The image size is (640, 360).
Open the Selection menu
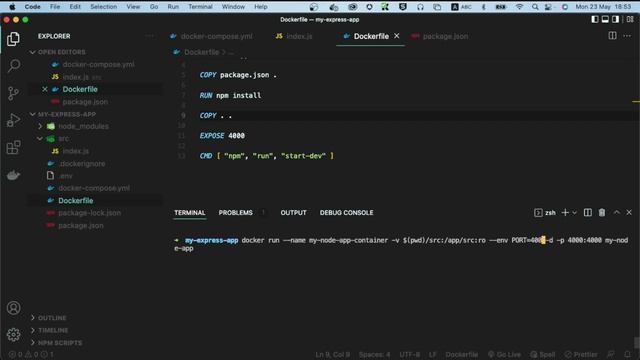tap(103, 7)
